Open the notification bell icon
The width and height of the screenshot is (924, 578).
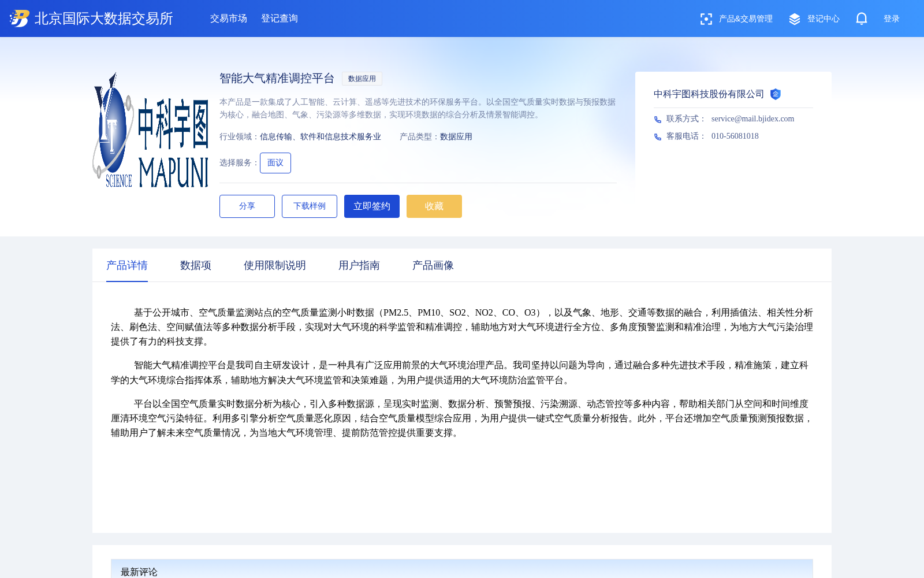tap(862, 18)
